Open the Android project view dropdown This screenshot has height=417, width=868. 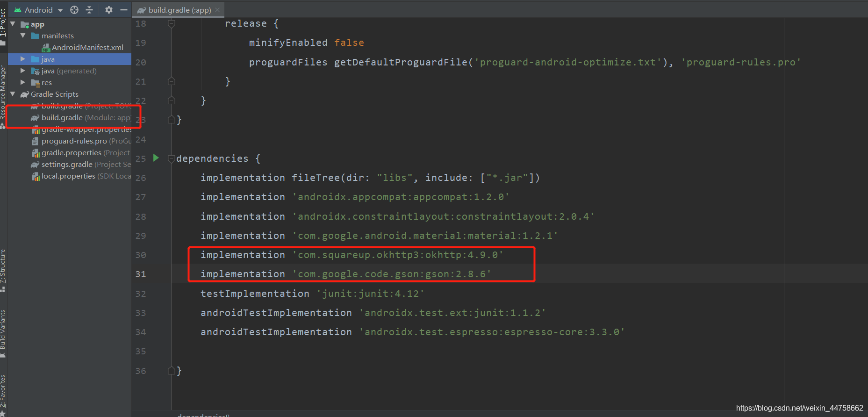[x=39, y=10]
